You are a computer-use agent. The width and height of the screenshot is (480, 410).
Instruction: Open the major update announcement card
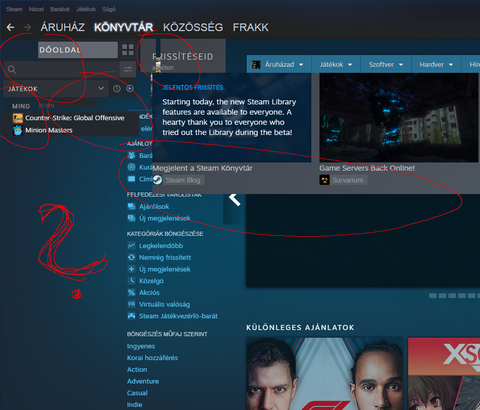232,117
